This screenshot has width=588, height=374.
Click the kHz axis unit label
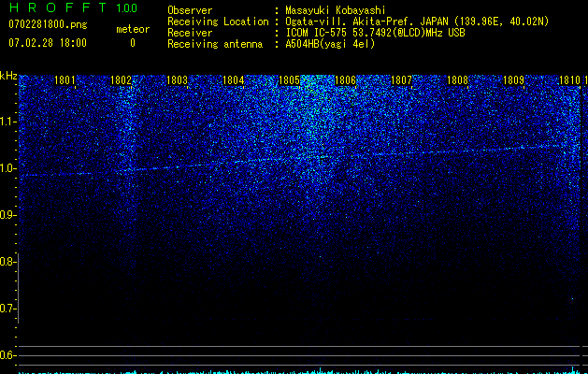(8, 76)
